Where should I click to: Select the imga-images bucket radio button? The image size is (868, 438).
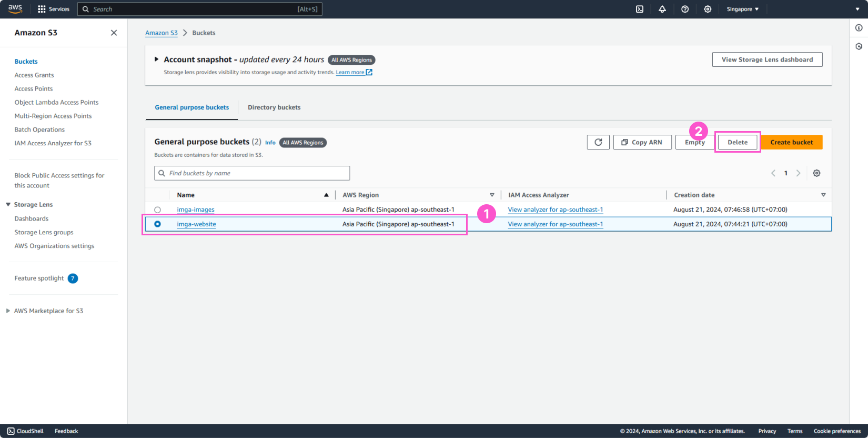point(157,210)
